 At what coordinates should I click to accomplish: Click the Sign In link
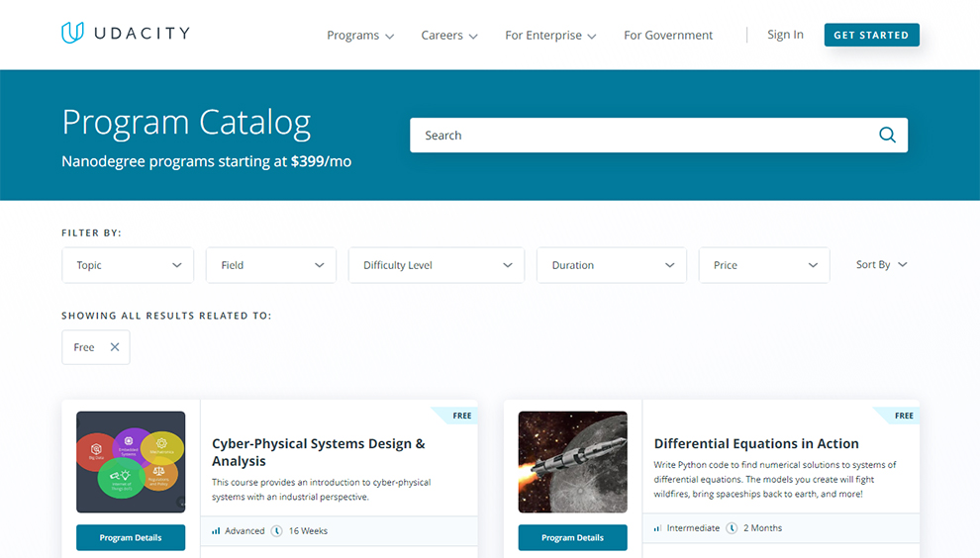785,35
